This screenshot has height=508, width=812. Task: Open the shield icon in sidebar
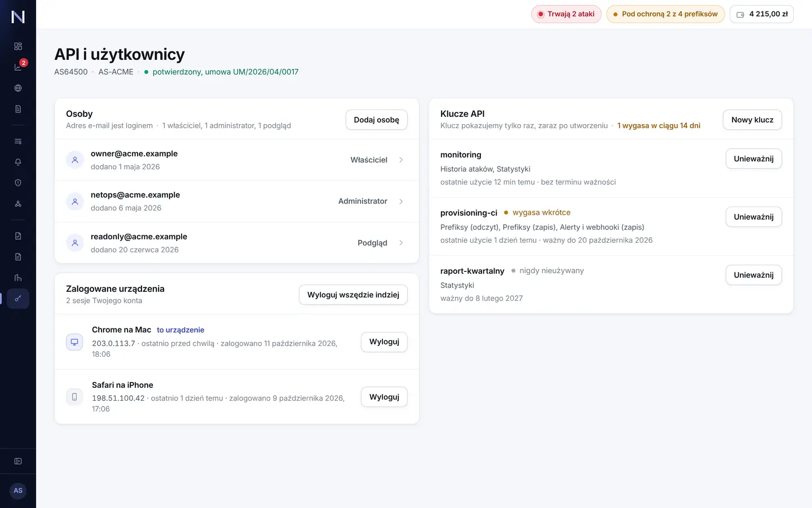pyautogui.click(x=18, y=183)
